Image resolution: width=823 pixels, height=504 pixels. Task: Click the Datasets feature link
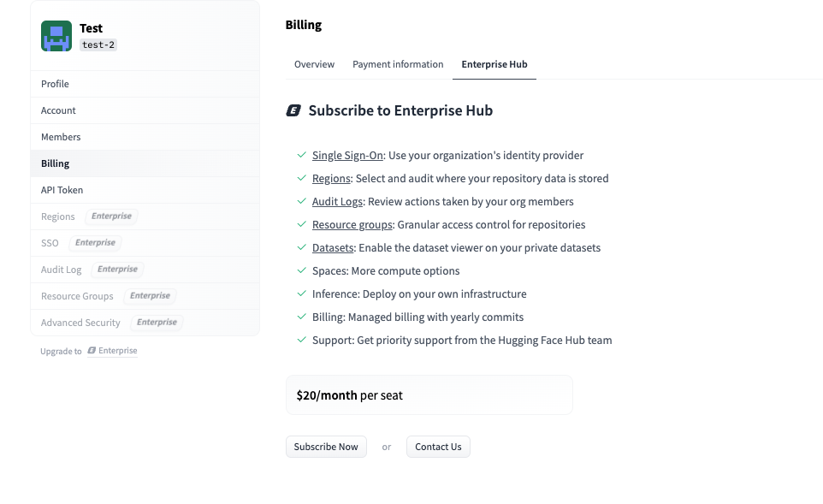[333, 248]
